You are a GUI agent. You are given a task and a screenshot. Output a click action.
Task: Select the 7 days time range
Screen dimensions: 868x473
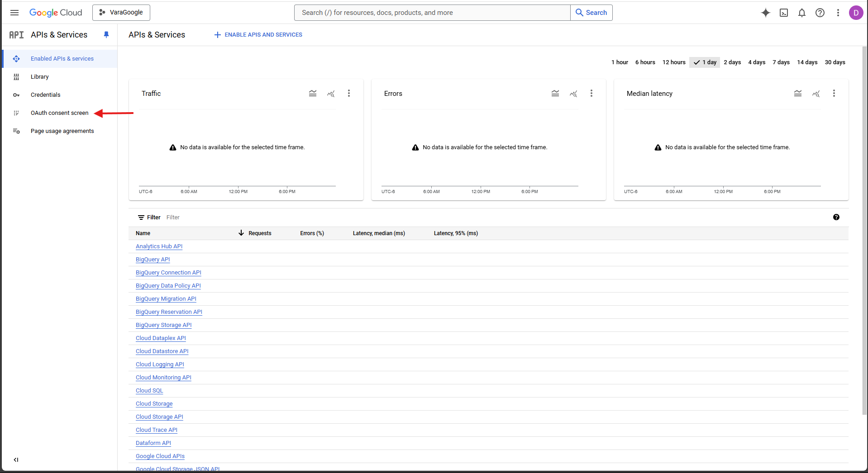(x=781, y=62)
